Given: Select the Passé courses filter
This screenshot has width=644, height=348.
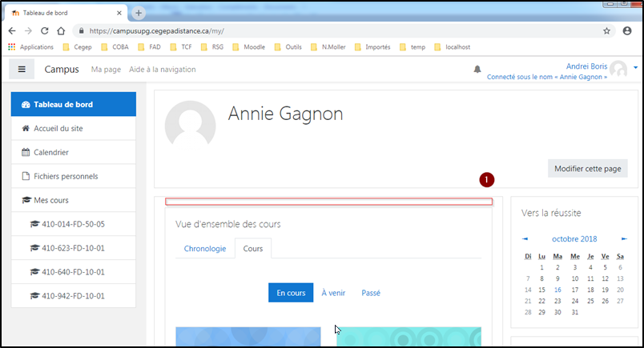Looking at the screenshot, I should (371, 293).
